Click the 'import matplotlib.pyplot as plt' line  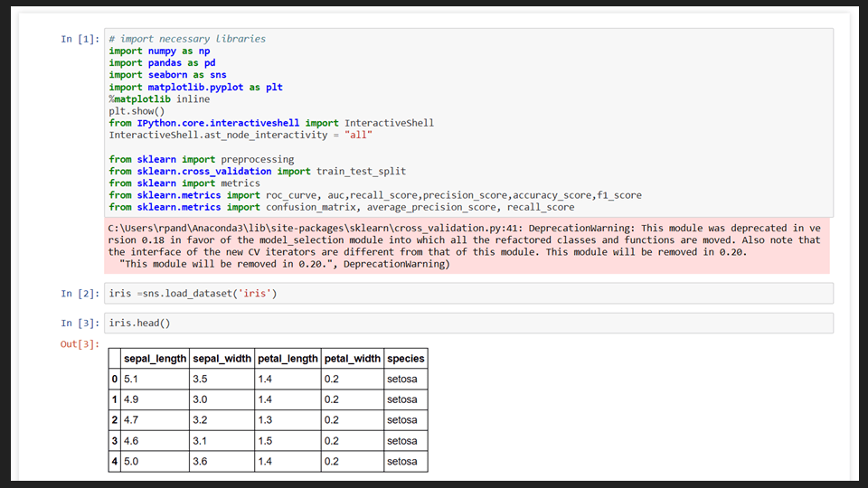(196, 87)
